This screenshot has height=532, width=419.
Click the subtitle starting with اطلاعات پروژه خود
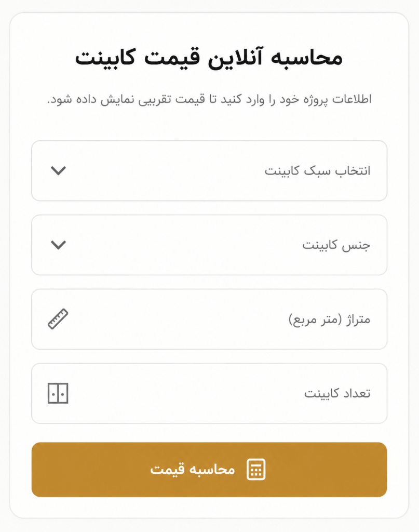point(209,99)
